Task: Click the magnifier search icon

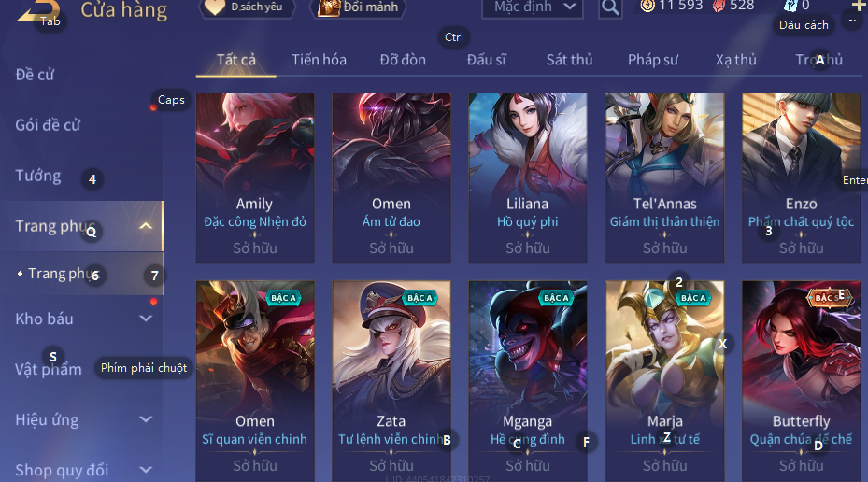Action: click(x=610, y=7)
